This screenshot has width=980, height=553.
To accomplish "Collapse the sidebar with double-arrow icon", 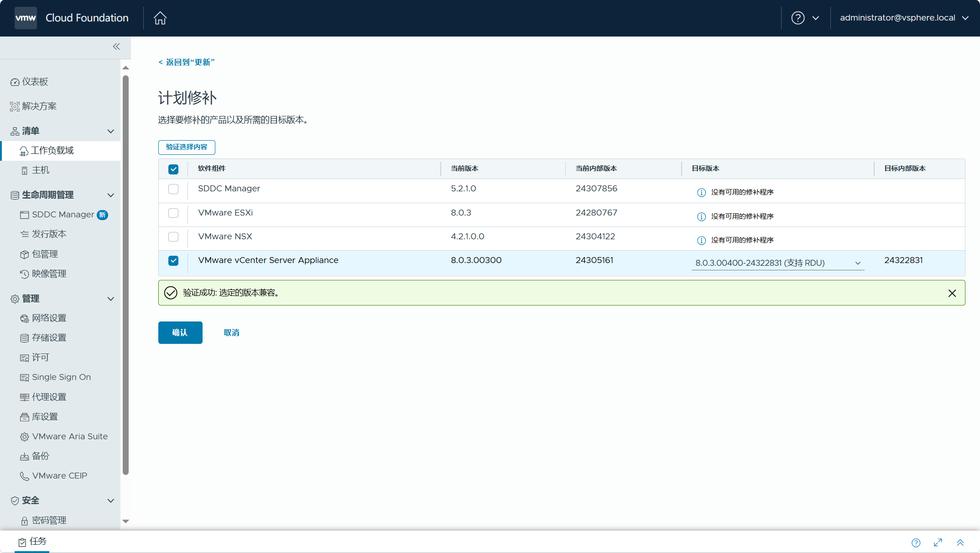I will [116, 47].
